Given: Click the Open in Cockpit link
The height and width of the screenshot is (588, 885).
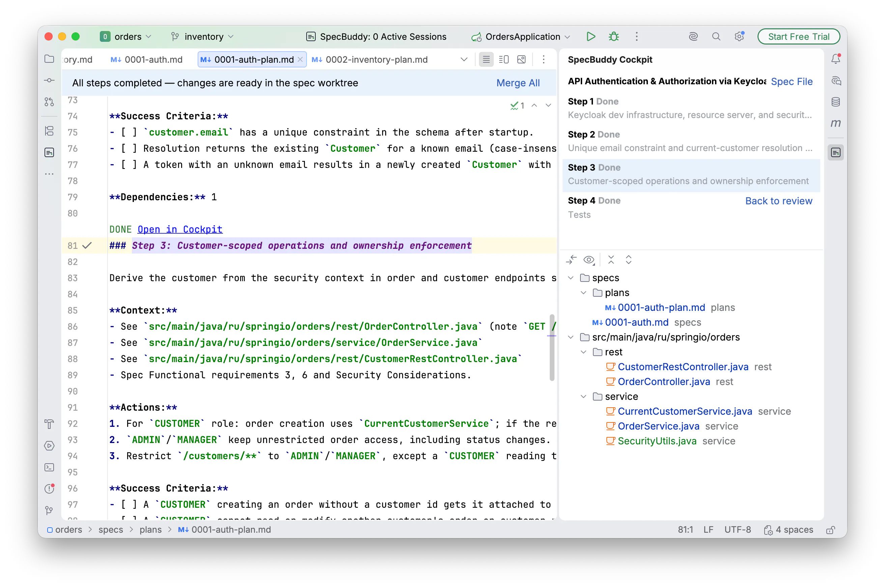Looking at the screenshot, I should 180,229.
